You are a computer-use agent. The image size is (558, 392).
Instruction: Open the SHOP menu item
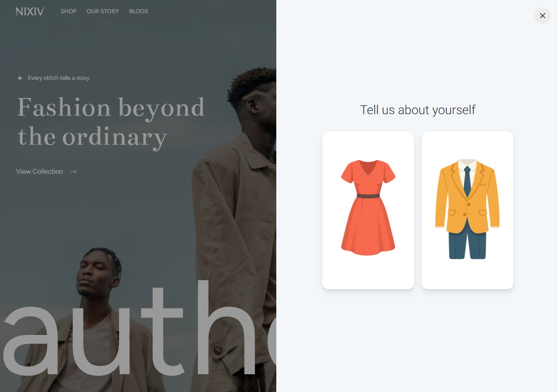tap(69, 11)
